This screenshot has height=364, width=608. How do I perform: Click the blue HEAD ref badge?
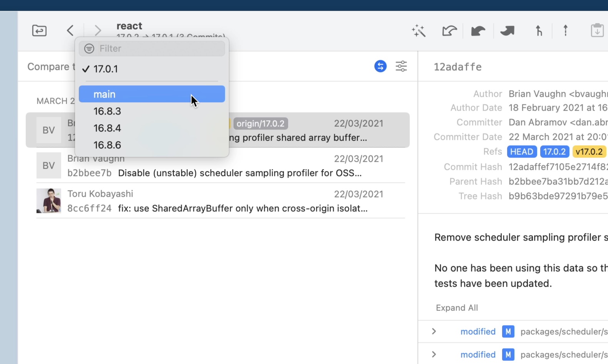521,152
